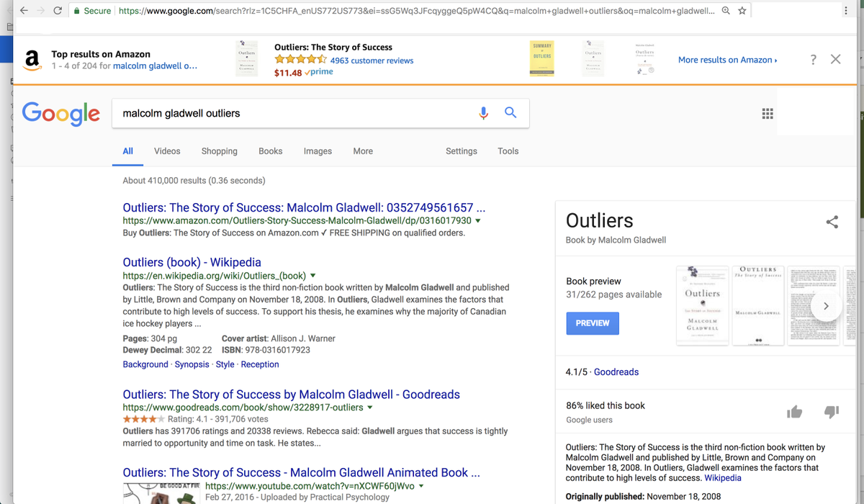Open the Amazon bar help question mark
The image size is (864, 504).
click(814, 60)
